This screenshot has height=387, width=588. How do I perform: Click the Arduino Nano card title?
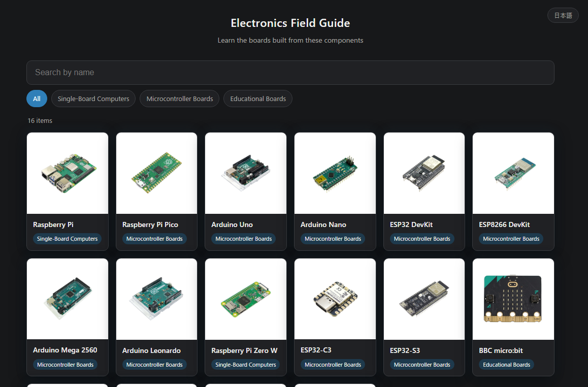pos(323,224)
